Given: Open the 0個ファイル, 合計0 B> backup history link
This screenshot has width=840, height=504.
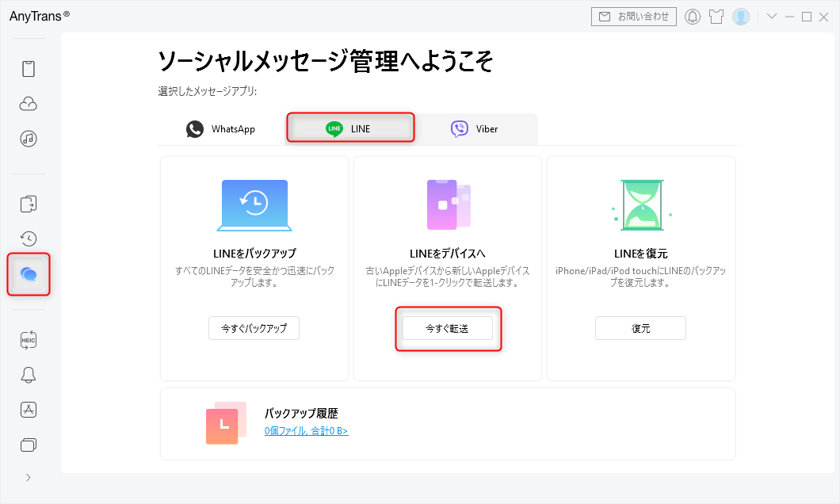Looking at the screenshot, I should click(307, 430).
